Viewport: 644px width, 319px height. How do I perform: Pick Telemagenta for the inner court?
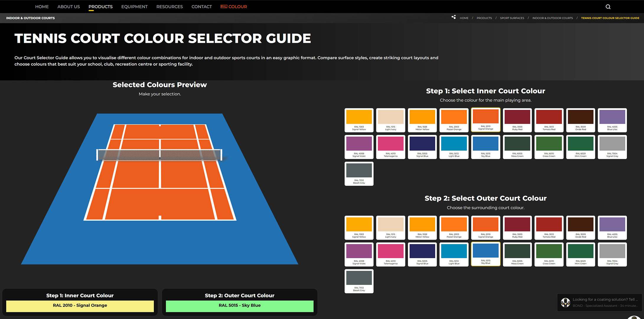[391, 147]
